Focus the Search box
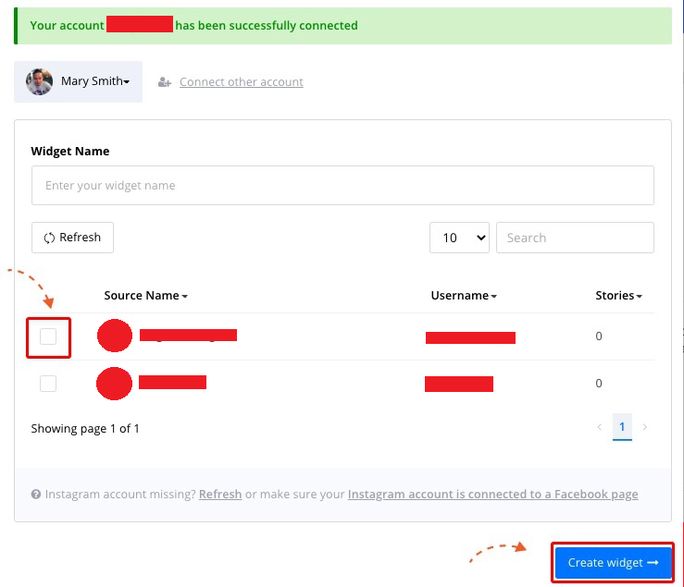 [x=575, y=238]
